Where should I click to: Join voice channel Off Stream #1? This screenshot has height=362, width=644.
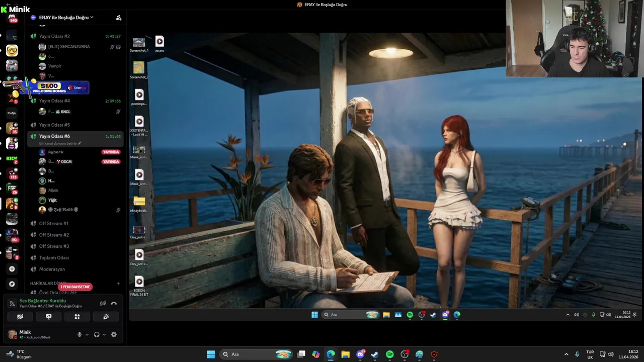75,223
